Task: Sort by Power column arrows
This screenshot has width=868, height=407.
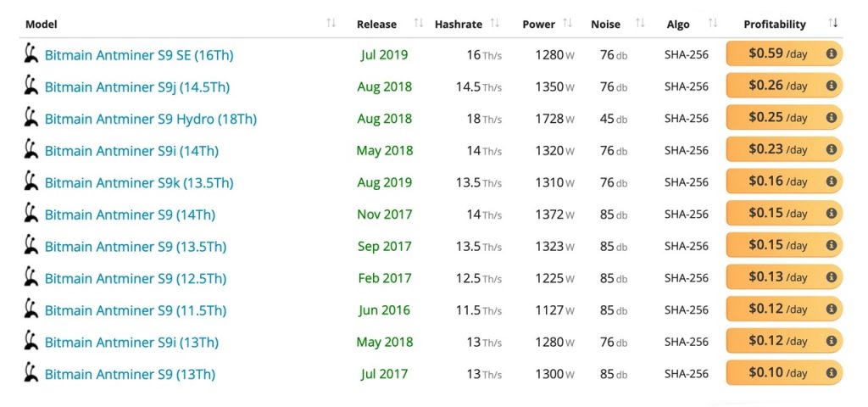Action: [567, 23]
